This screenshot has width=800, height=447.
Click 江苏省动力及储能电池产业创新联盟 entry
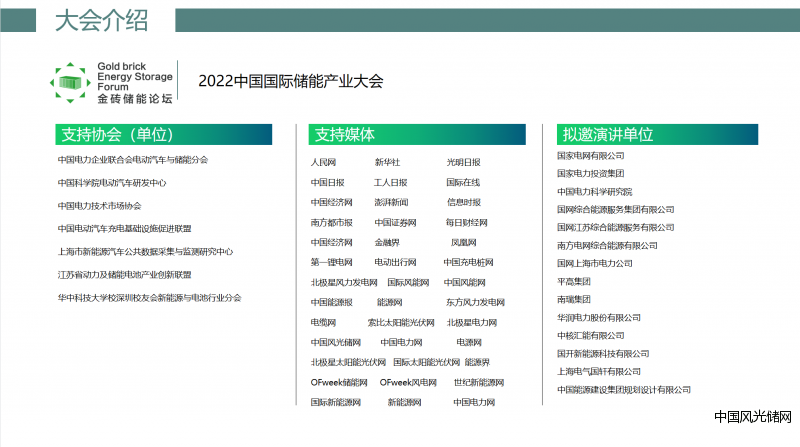coord(124,275)
